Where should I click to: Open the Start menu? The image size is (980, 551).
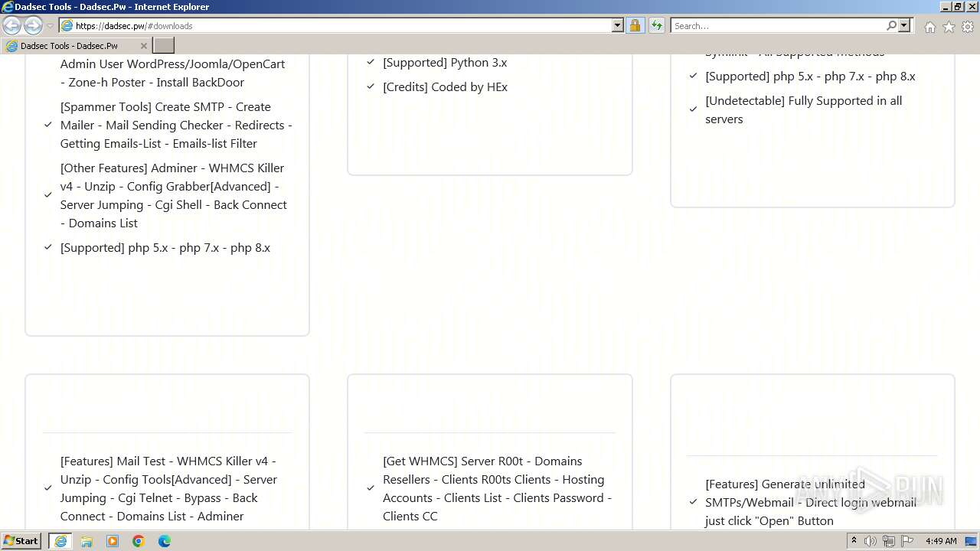click(21, 541)
